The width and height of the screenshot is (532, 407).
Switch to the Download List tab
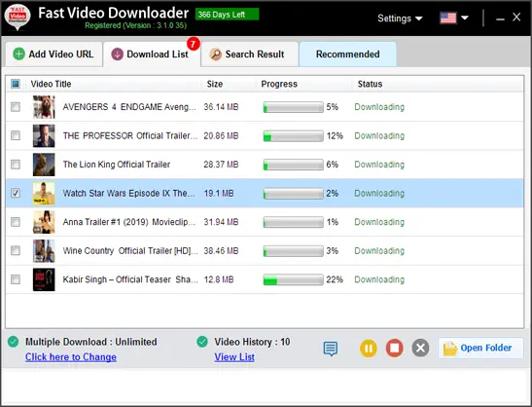point(152,55)
